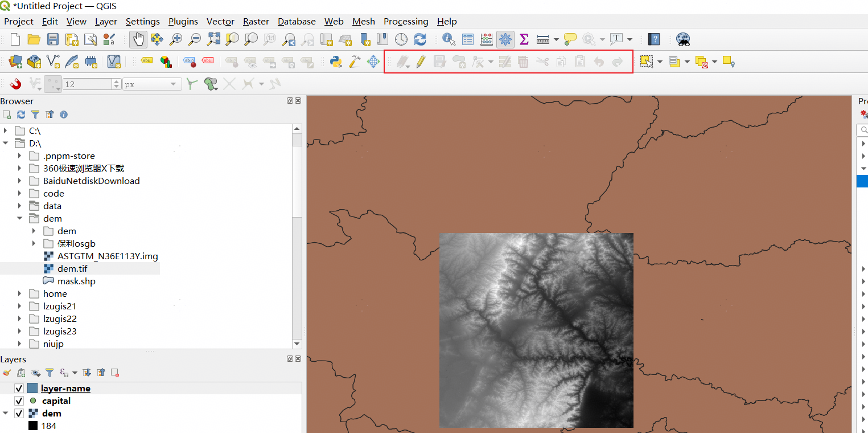Open the Measure tool dropdown arrow
Screen dimensions: 868x433
[556, 39]
